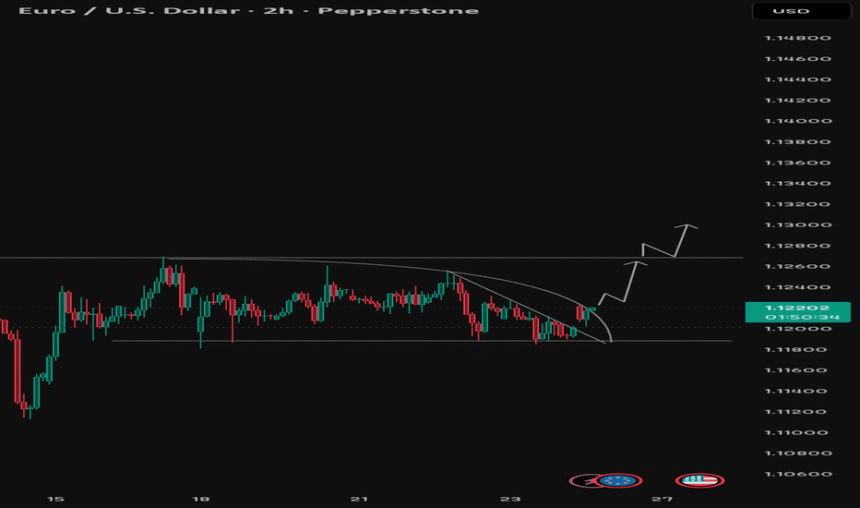Screen dimensions: 860x508
Task: Click the current price label 1.12202
Action: click(x=797, y=308)
